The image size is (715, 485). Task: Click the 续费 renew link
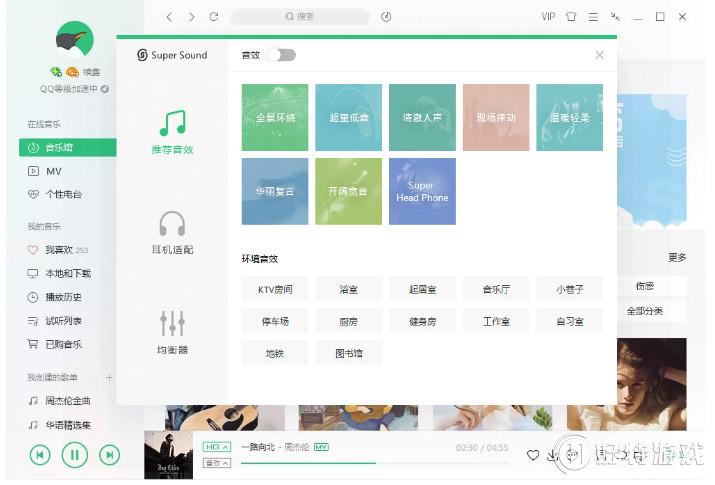91,72
